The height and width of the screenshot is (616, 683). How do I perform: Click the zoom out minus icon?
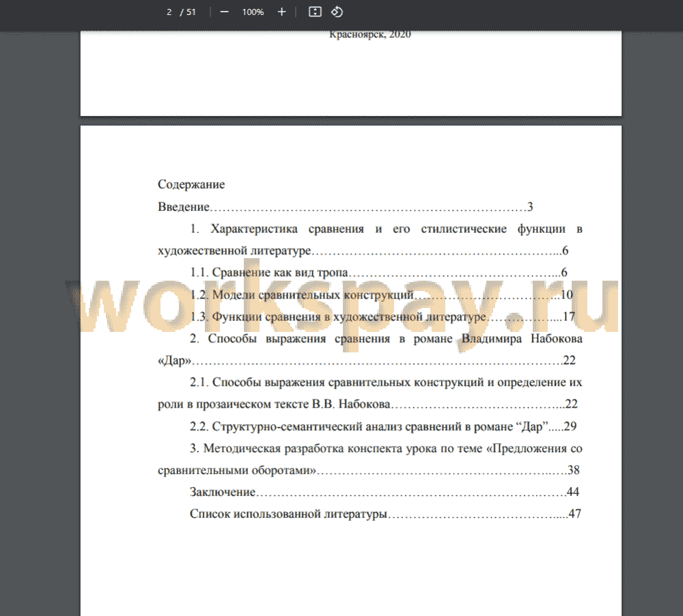[224, 12]
